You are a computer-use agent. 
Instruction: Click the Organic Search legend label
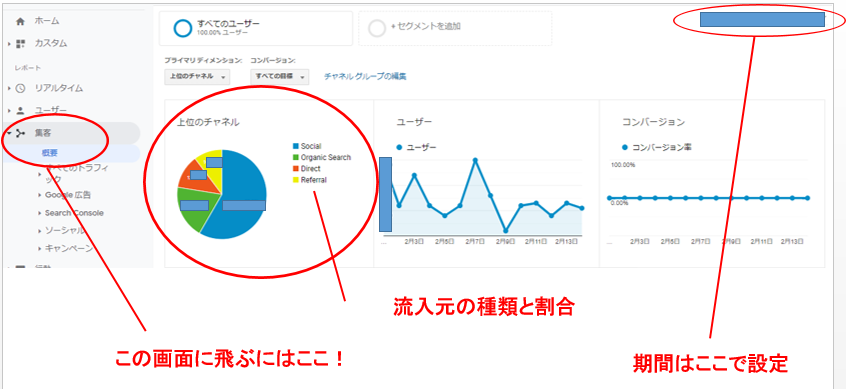[x=326, y=158]
